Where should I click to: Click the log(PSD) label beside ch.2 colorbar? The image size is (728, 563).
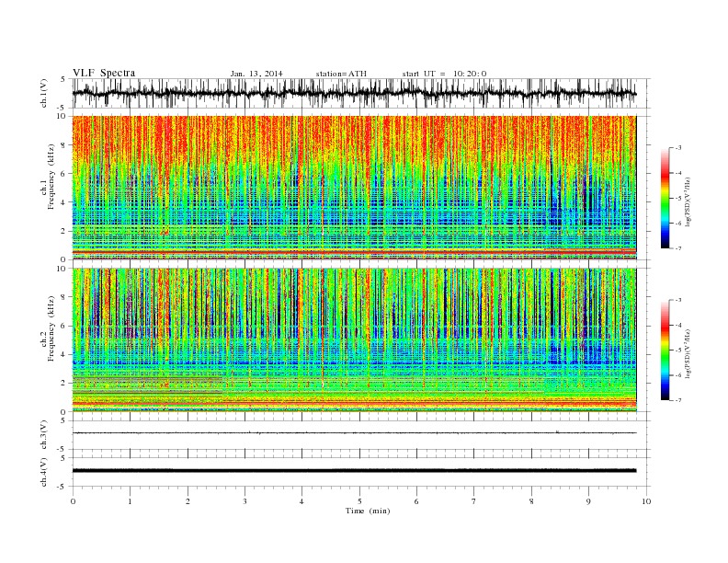point(688,353)
